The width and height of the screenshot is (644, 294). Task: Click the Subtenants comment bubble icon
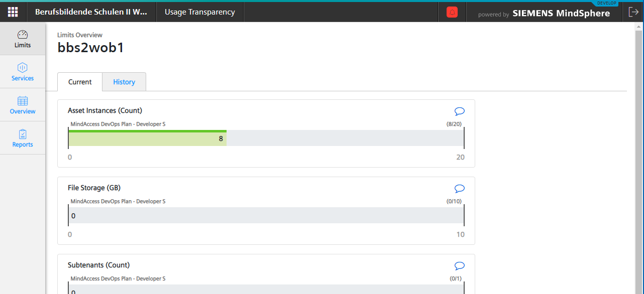pos(459,266)
